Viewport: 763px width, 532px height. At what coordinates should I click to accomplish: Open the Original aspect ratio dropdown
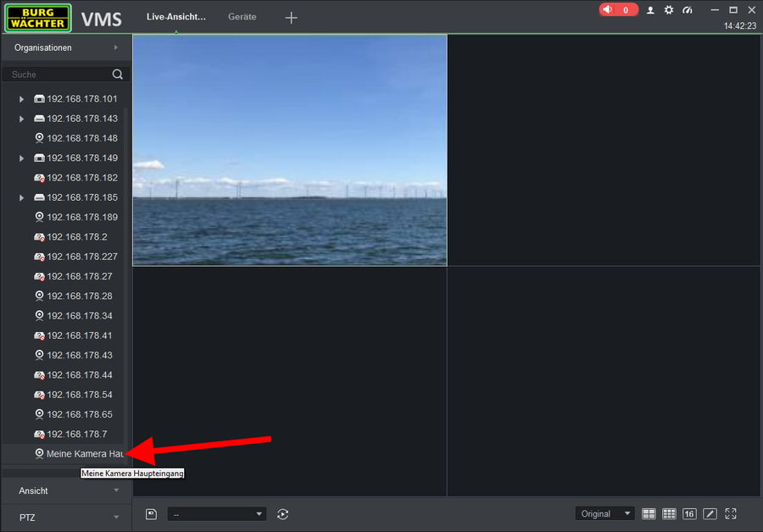(x=604, y=514)
